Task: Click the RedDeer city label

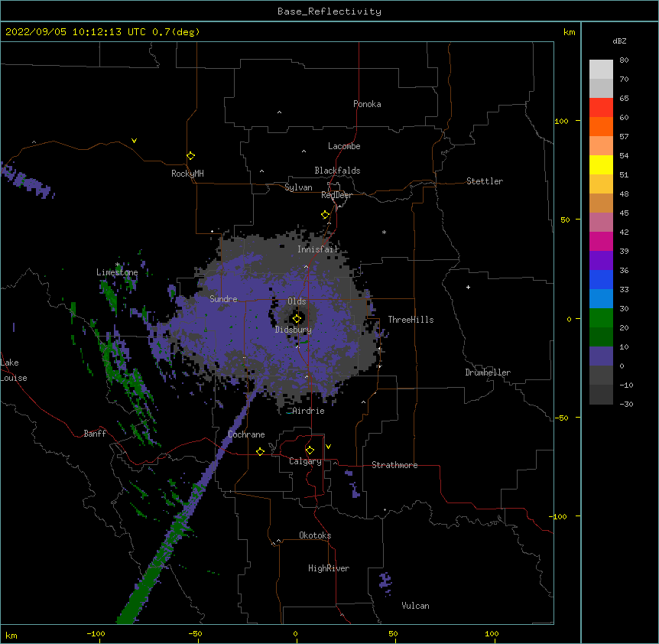Action: pyautogui.click(x=336, y=195)
